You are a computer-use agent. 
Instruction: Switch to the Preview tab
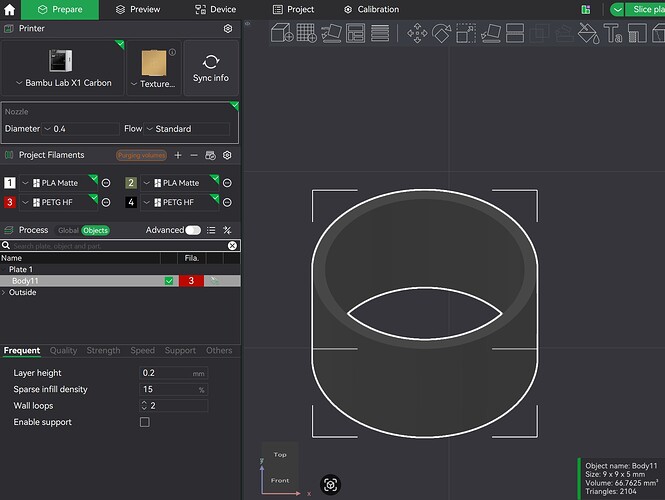coord(138,9)
